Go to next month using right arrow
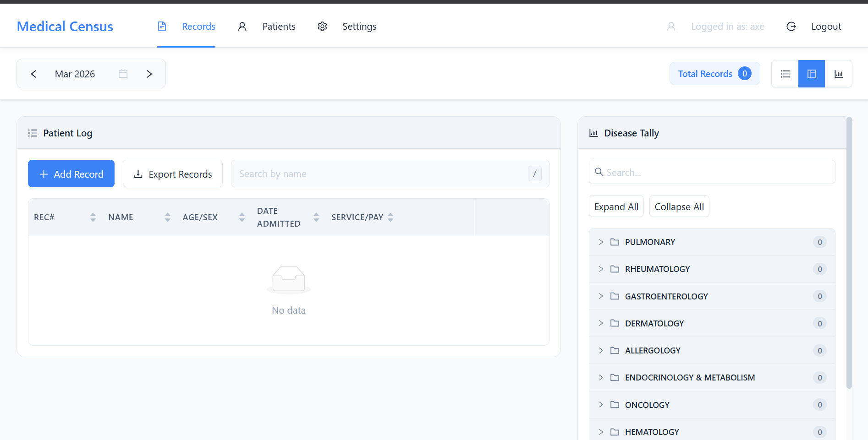Viewport: 868px width, 440px height. [149, 74]
